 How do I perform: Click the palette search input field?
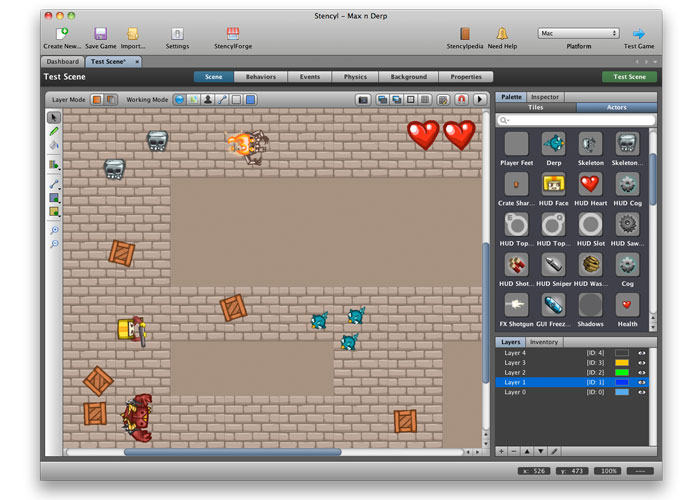[x=575, y=120]
